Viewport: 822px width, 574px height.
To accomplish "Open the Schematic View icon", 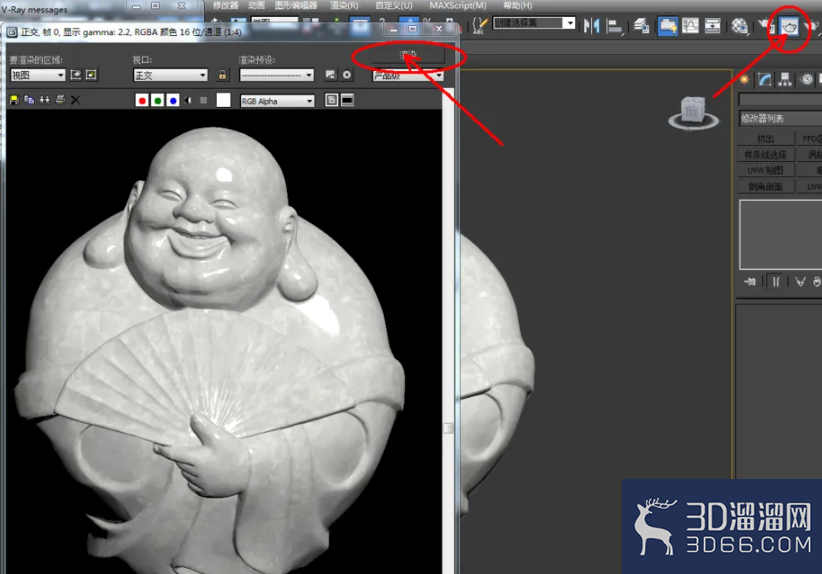I will point(712,25).
